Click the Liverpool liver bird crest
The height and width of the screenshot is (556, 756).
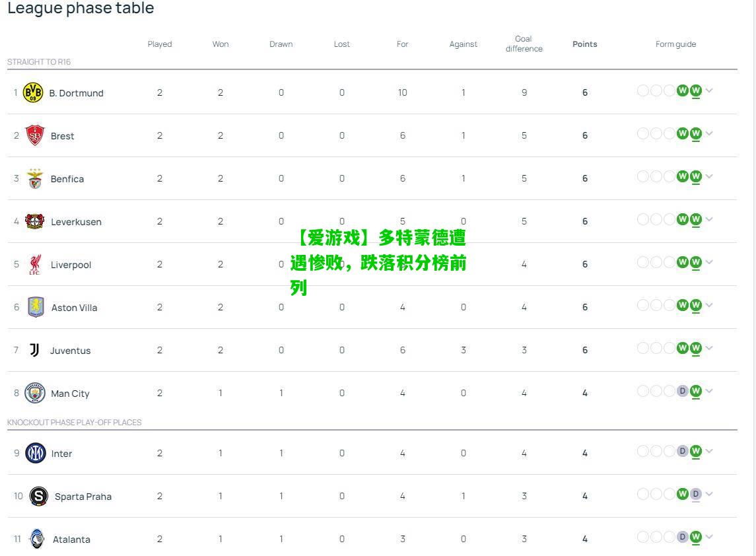pyautogui.click(x=35, y=264)
